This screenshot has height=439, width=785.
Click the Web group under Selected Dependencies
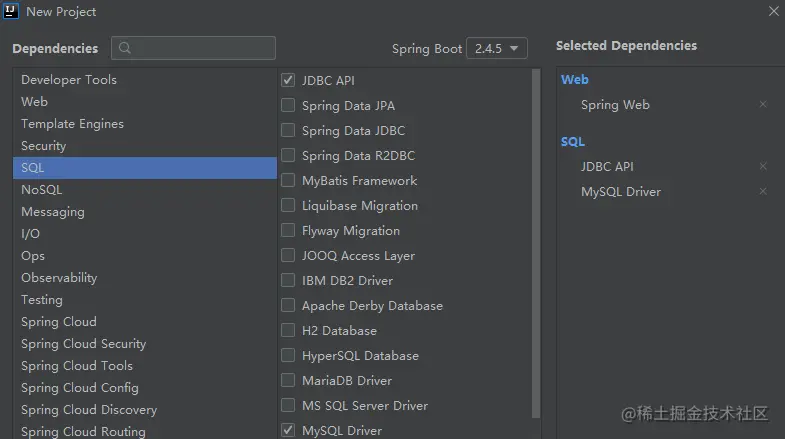pyautogui.click(x=575, y=80)
